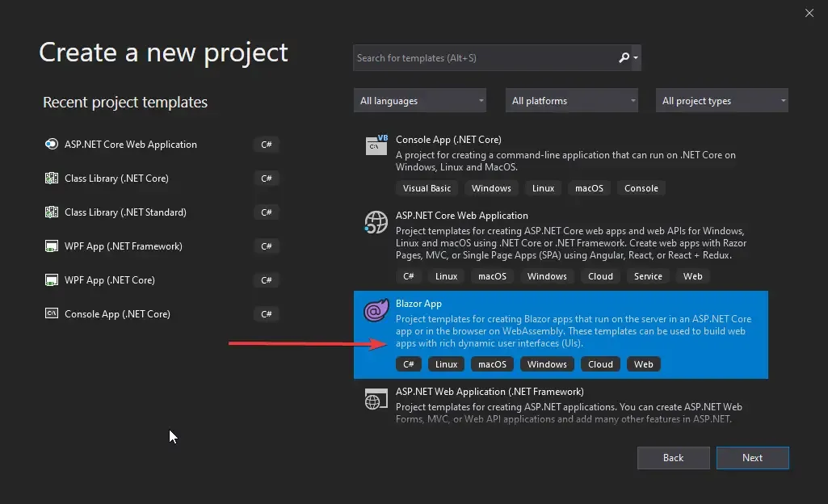Click the ASP.NET Web Application (.NET Framework) icon
The height and width of the screenshot is (504, 828).
point(376,397)
